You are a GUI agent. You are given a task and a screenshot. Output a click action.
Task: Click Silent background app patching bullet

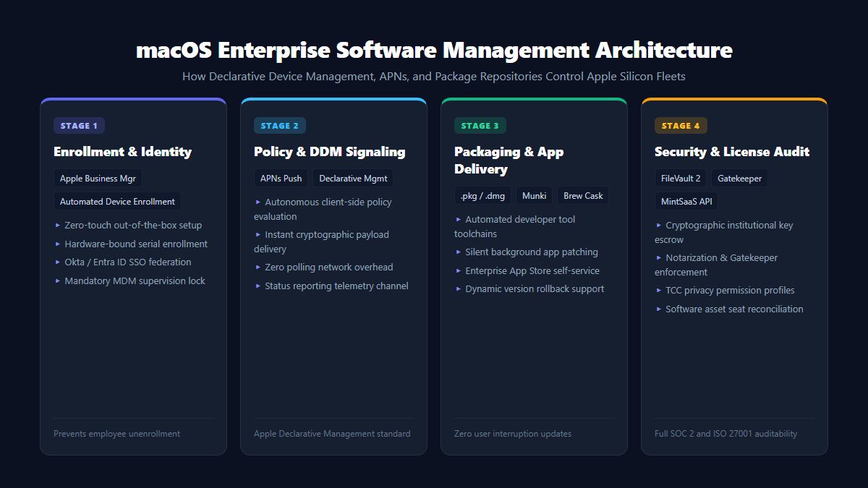pyautogui.click(x=526, y=252)
